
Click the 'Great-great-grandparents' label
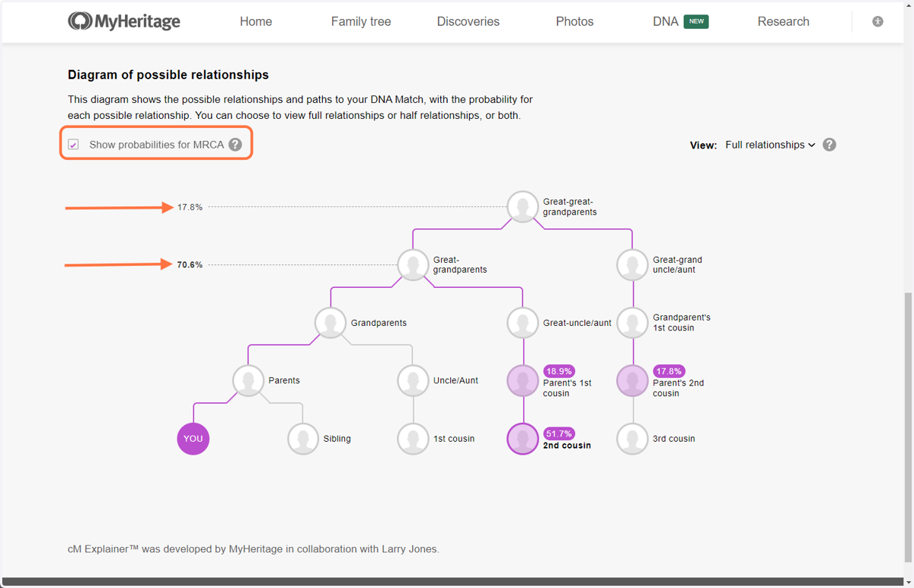pos(570,207)
